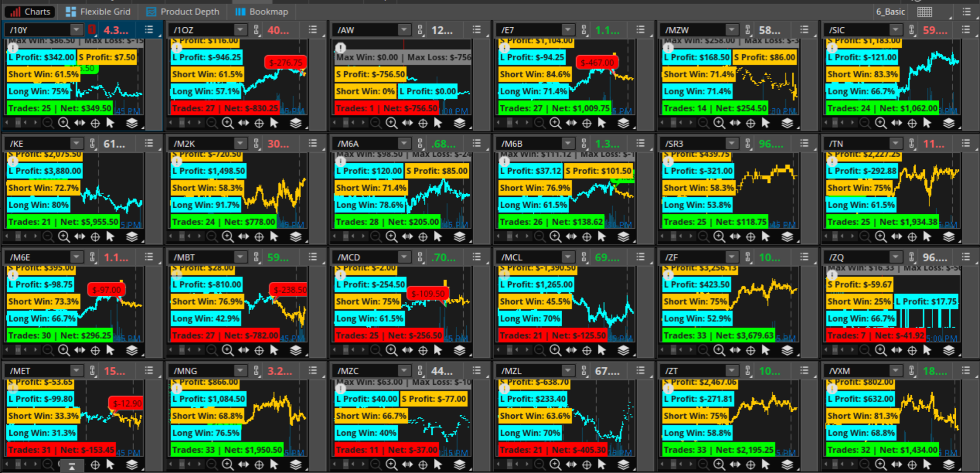This screenshot has height=473, width=980.
Task: Switch to the Flexible Grid tab
Action: click(99, 11)
